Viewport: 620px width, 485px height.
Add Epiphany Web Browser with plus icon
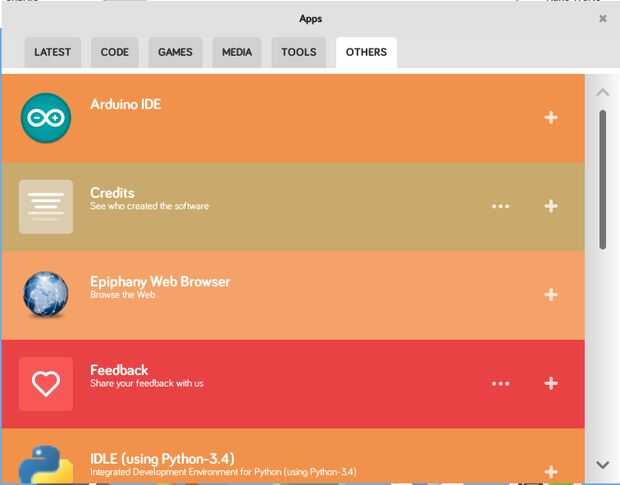(x=551, y=294)
